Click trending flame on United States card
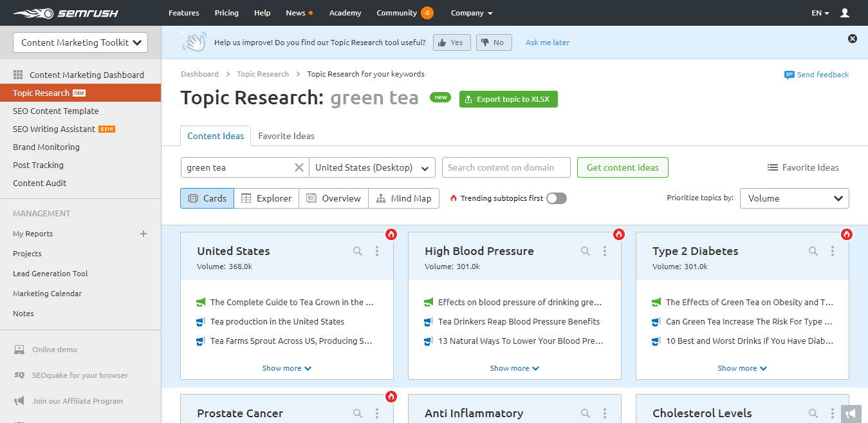The image size is (868, 423). tap(391, 234)
